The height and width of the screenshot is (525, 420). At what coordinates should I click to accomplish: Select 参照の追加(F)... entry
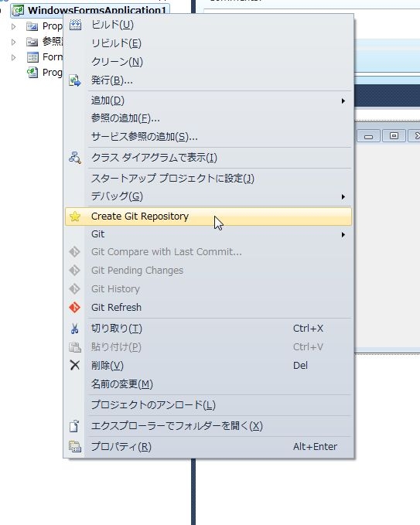[x=208, y=118]
